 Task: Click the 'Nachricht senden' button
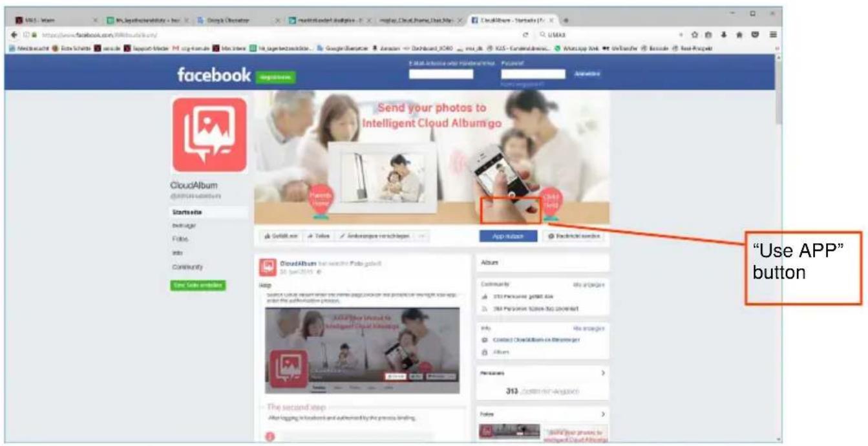[x=573, y=237]
